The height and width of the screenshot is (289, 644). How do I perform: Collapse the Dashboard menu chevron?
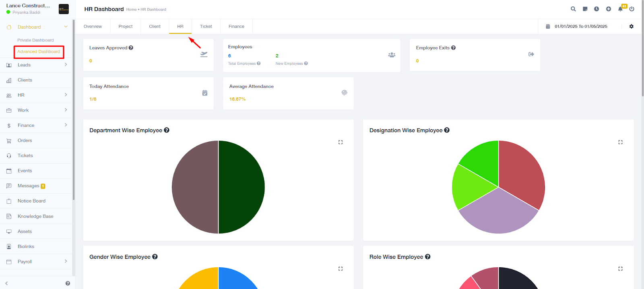click(66, 27)
